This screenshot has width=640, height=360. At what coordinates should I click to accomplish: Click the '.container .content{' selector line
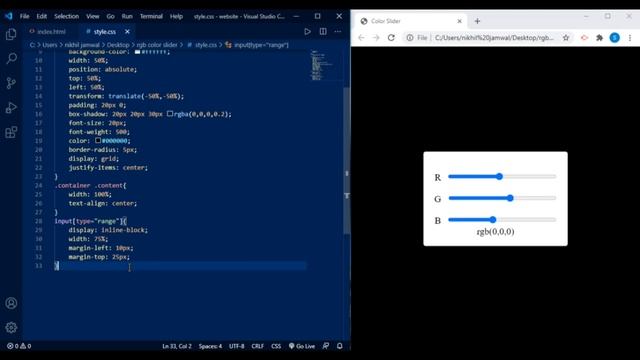pos(90,185)
